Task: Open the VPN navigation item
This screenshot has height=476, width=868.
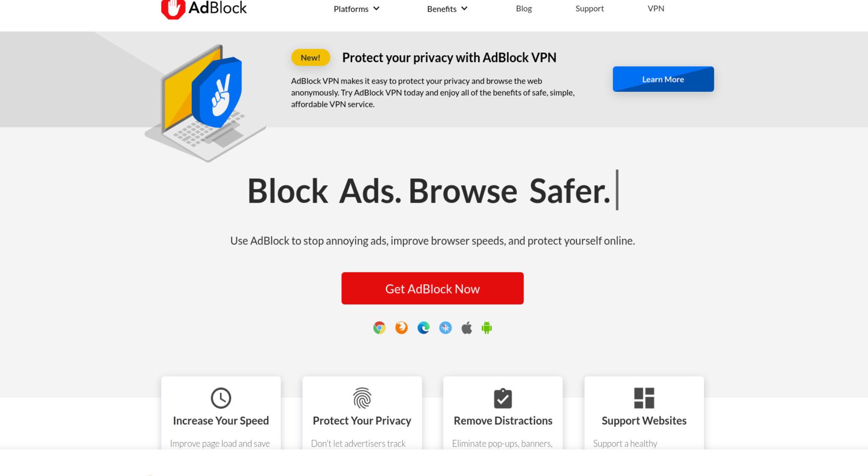Action: pos(656,9)
